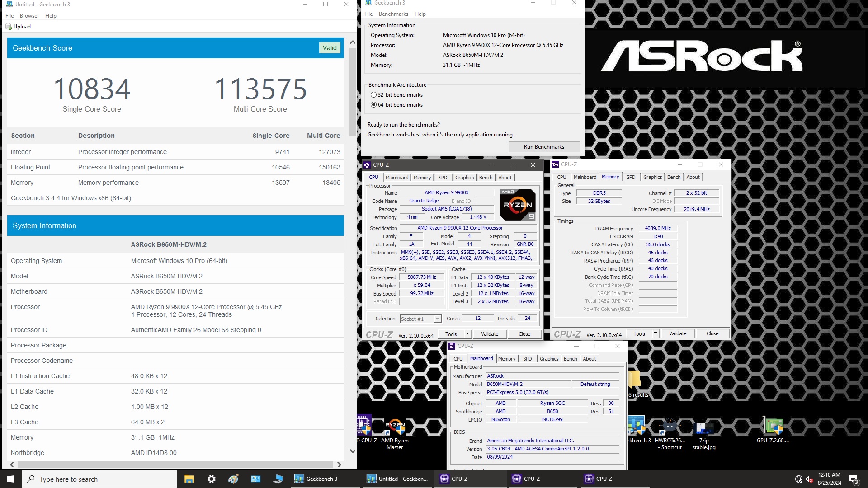Open About tab in CPU-Z Memory window
Image resolution: width=868 pixels, height=488 pixels.
(x=693, y=177)
